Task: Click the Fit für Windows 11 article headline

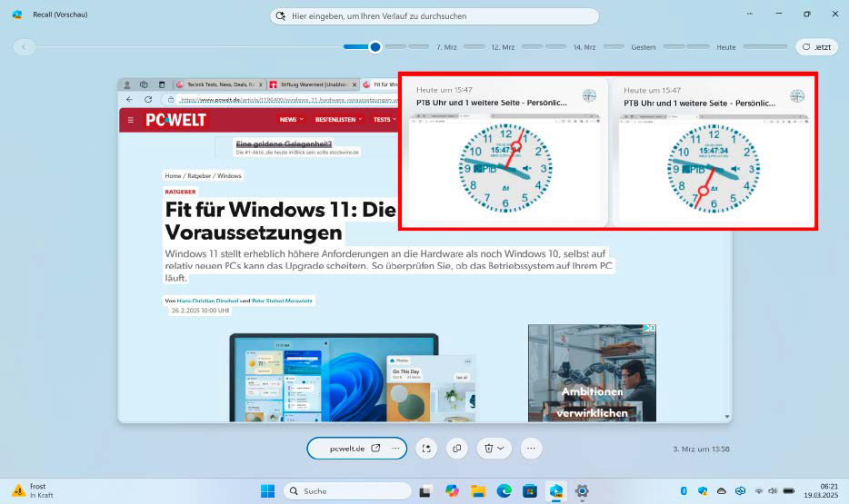Action: tap(281, 221)
